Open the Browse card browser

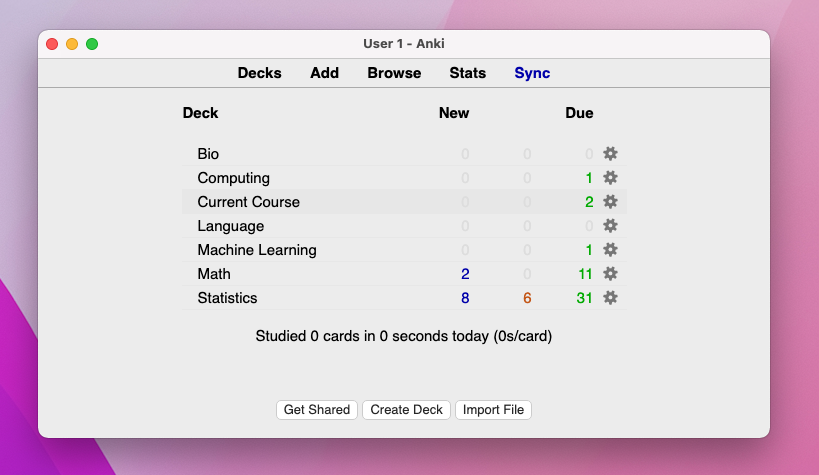point(394,73)
